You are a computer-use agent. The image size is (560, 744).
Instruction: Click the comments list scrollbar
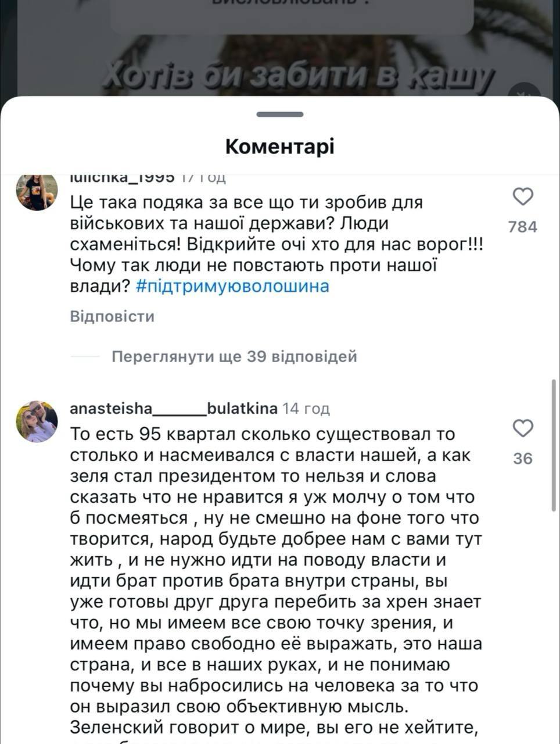pyautogui.click(x=554, y=445)
